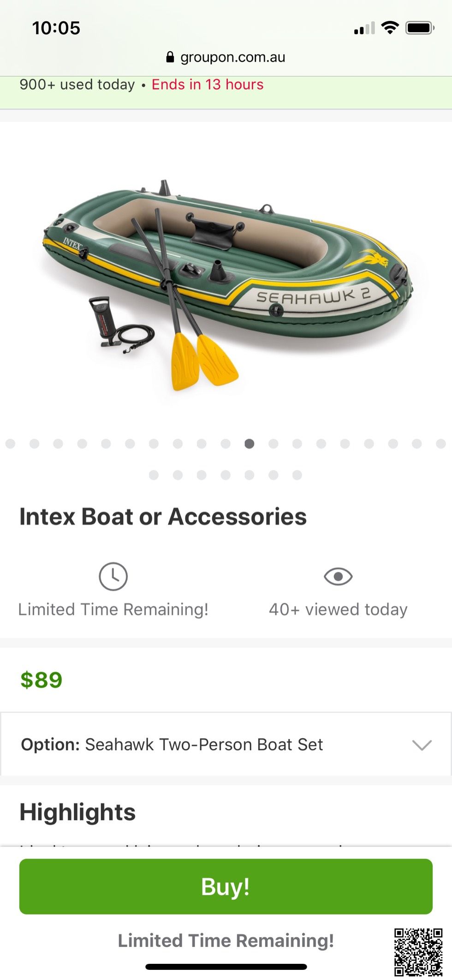
Task: Tap the padlock icon in address bar
Action: click(x=170, y=57)
